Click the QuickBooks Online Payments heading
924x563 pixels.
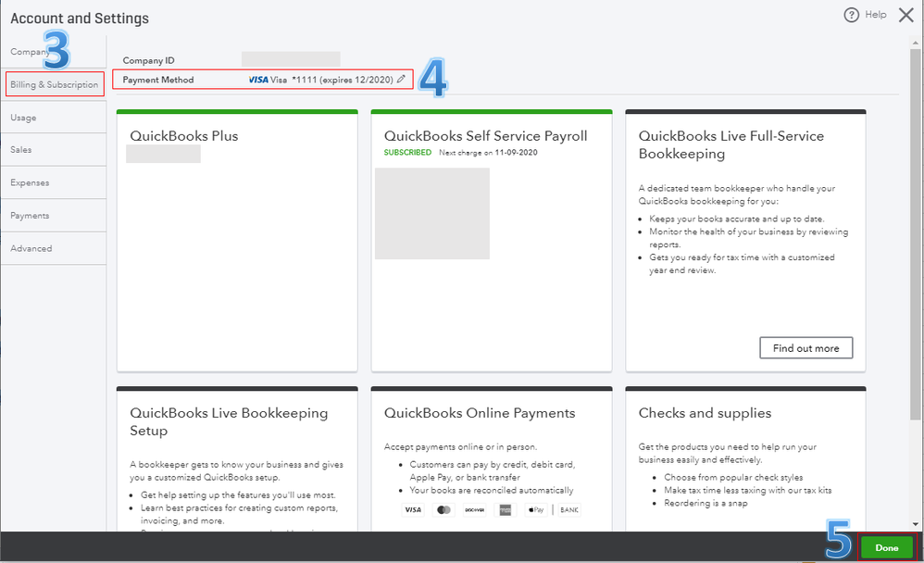tap(479, 413)
